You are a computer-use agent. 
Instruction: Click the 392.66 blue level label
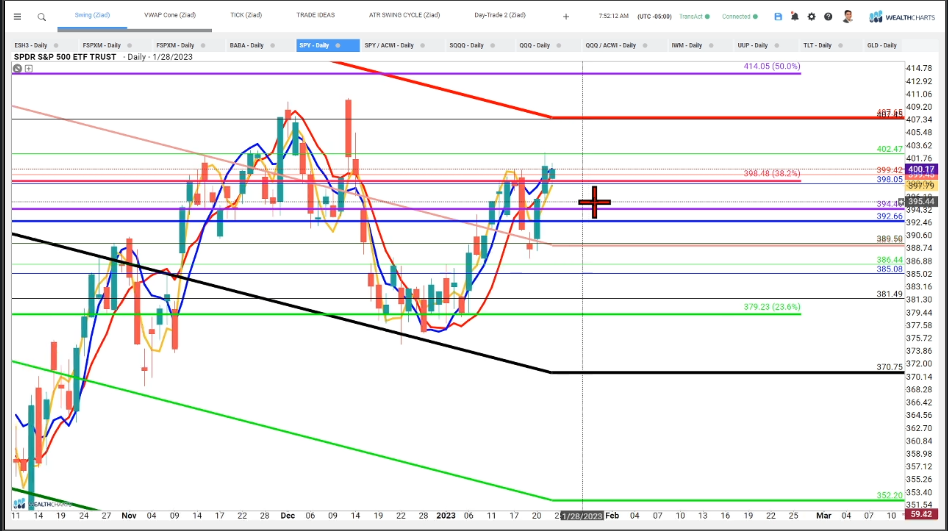click(889, 216)
